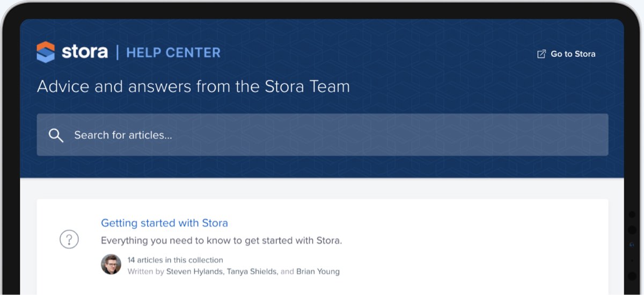Click the author avatar photo
This screenshot has height=295, width=644.
pos(111,264)
